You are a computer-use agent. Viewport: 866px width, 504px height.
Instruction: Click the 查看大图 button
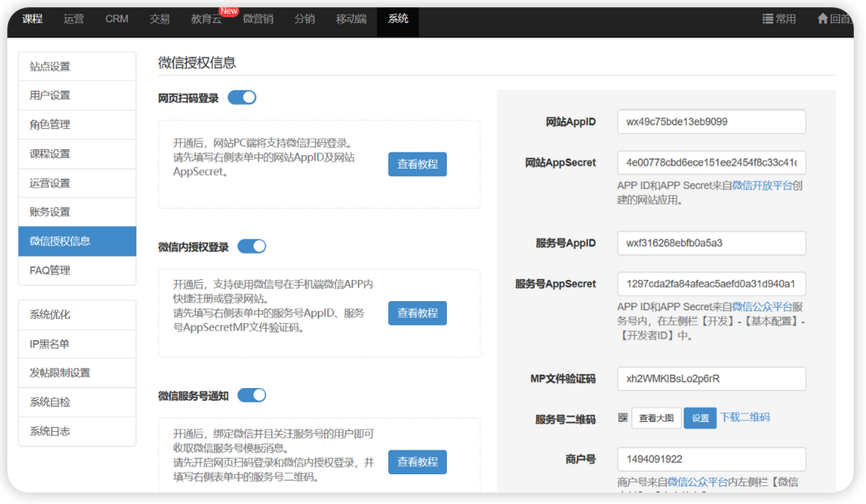[656, 418]
